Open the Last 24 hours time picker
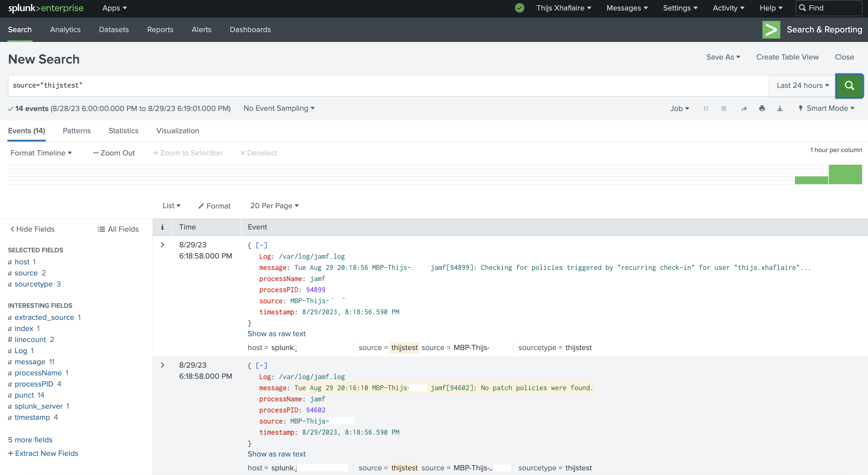868x475 pixels. [x=802, y=85]
